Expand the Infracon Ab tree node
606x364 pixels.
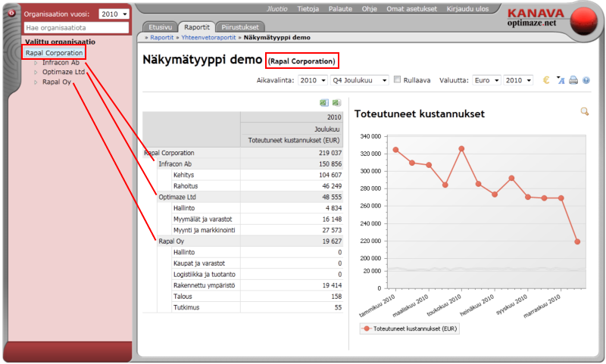pos(35,63)
